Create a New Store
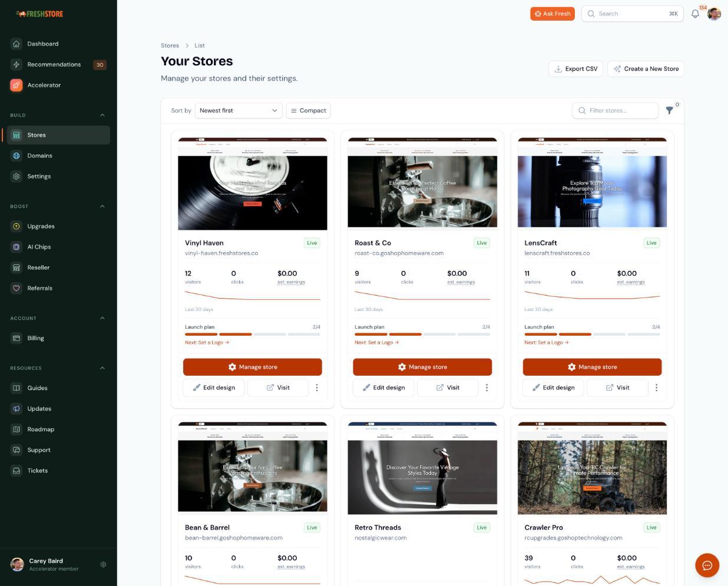Viewport: 728px width, 586px height. (x=646, y=69)
